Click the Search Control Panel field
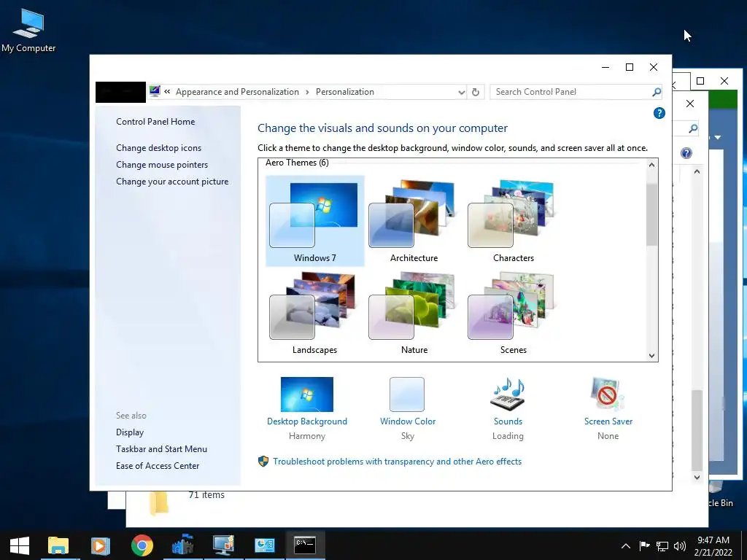 tap(572, 92)
